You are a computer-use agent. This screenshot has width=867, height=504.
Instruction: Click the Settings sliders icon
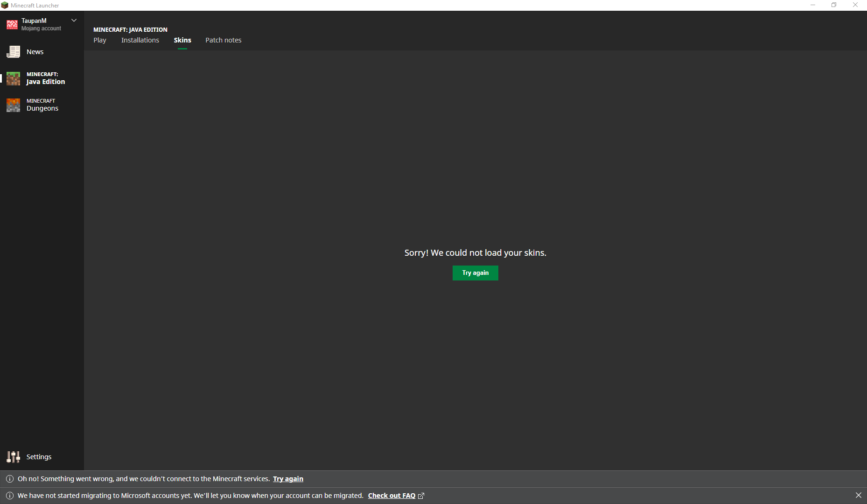tap(13, 457)
